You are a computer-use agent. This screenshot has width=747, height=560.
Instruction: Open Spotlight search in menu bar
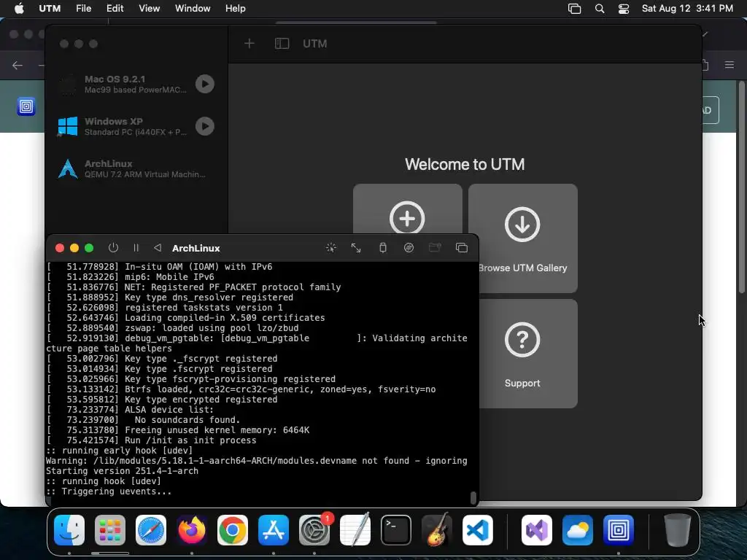click(x=600, y=9)
